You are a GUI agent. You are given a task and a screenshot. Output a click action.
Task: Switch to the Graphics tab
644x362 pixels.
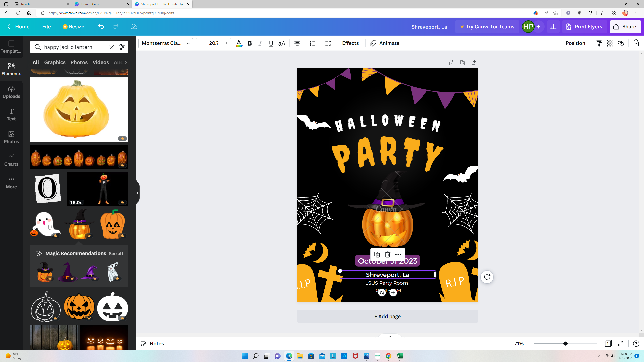click(x=55, y=62)
